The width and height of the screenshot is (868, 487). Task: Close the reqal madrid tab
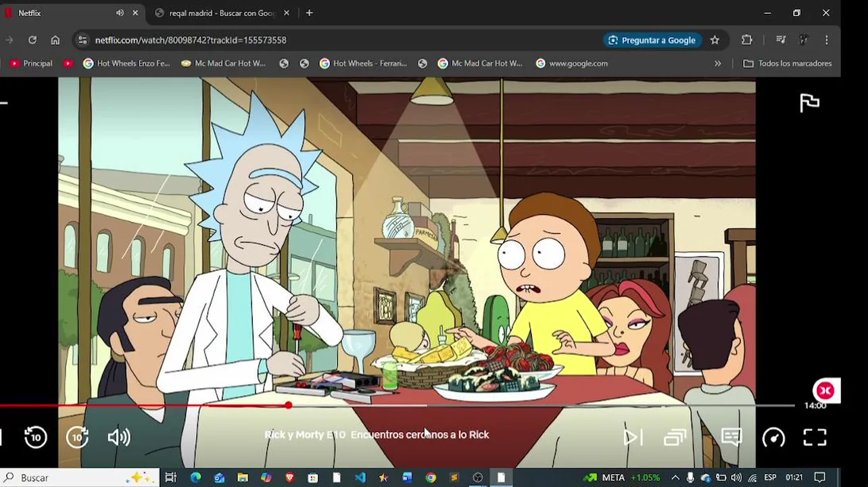pyautogui.click(x=286, y=13)
